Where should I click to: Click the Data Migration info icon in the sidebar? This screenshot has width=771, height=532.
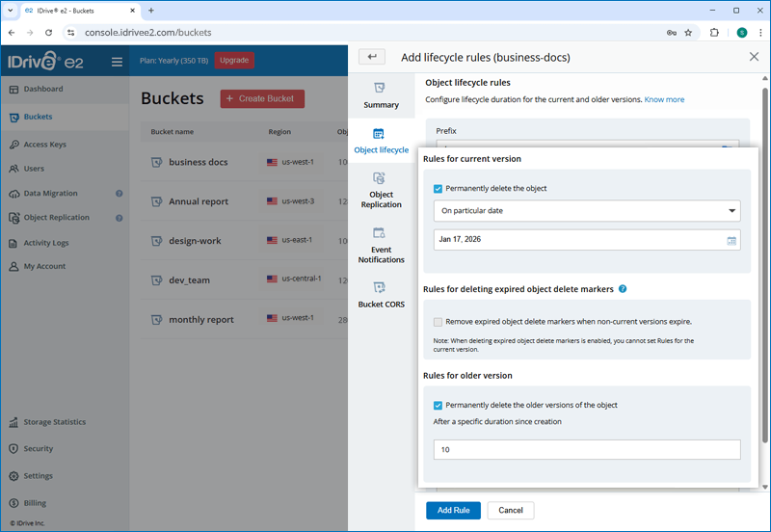point(120,194)
